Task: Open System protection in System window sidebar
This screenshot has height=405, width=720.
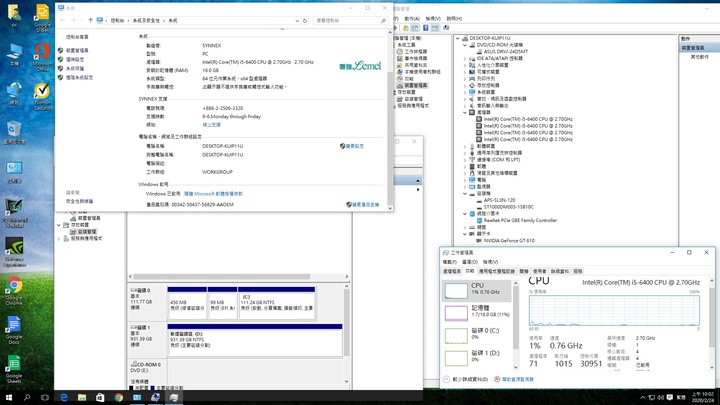Action: click(74, 68)
